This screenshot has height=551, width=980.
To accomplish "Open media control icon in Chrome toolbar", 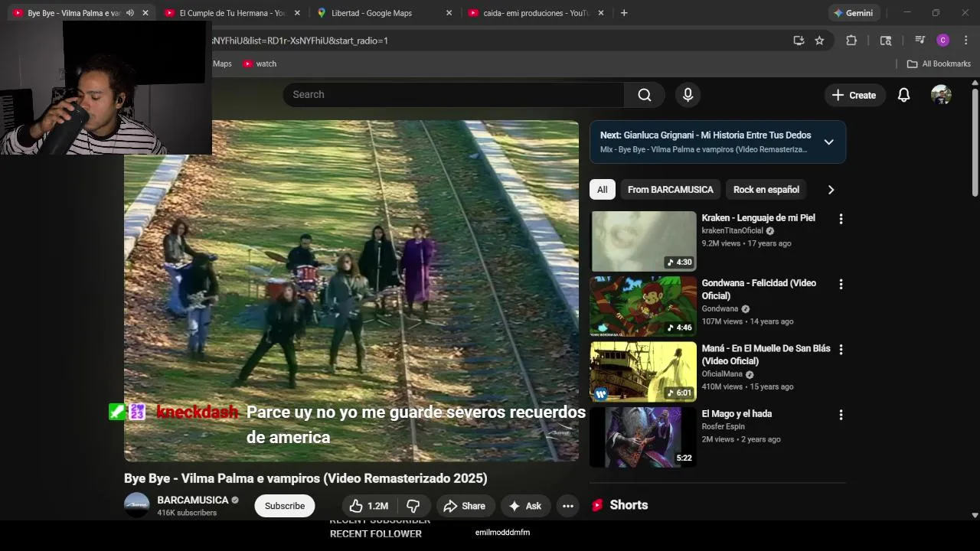I will (x=920, y=41).
